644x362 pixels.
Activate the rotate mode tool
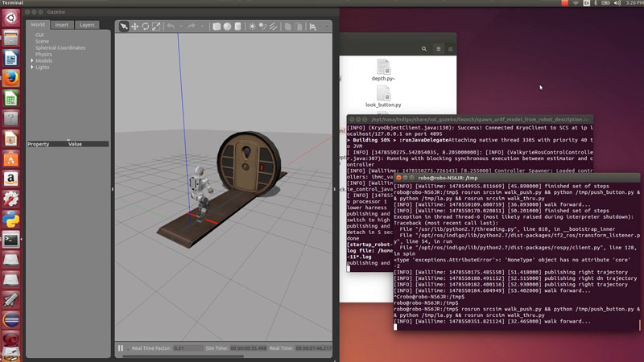click(x=146, y=27)
